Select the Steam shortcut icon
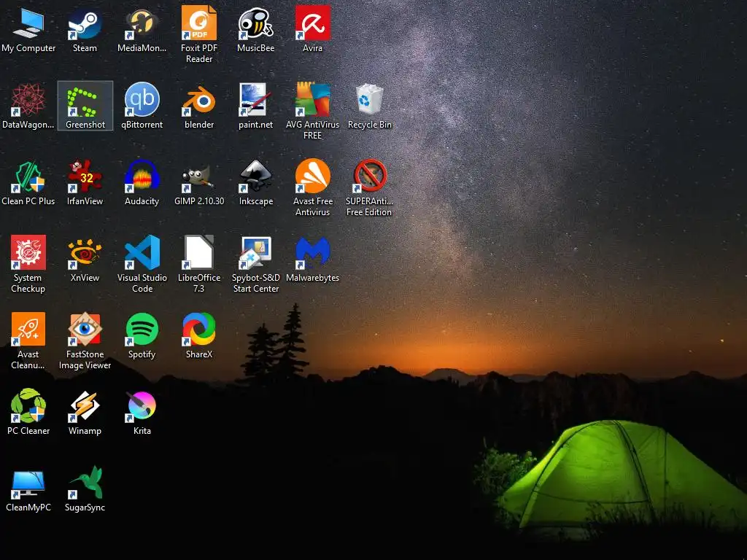 85,23
